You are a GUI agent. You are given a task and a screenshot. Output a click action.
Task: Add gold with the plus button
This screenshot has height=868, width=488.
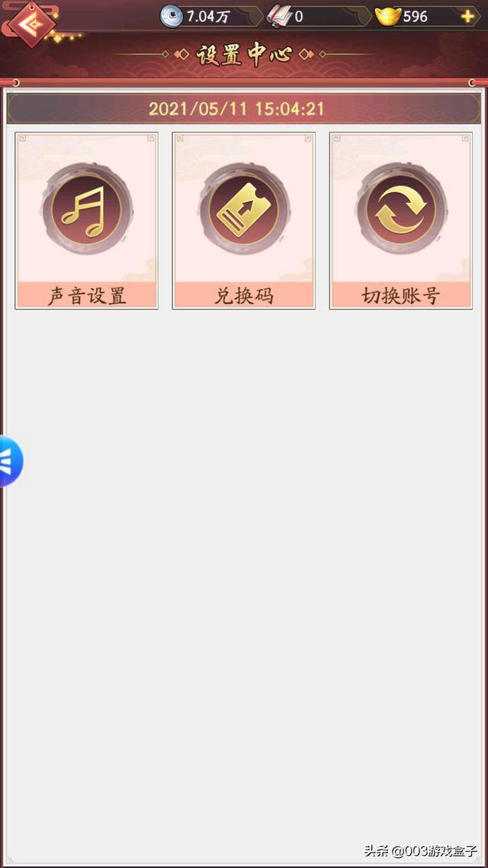coord(467,17)
